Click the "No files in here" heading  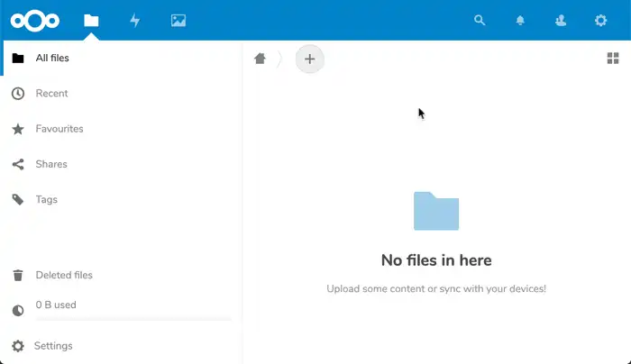pyautogui.click(x=436, y=260)
